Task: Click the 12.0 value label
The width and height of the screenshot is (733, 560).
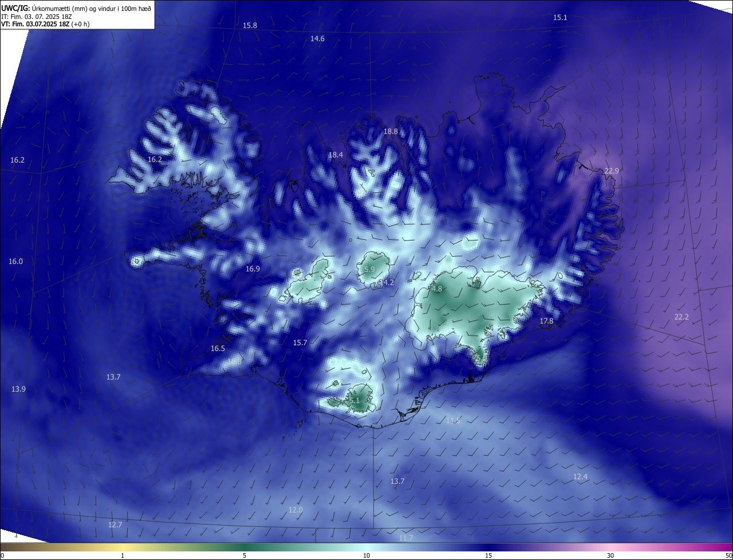Action: tap(295, 510)
